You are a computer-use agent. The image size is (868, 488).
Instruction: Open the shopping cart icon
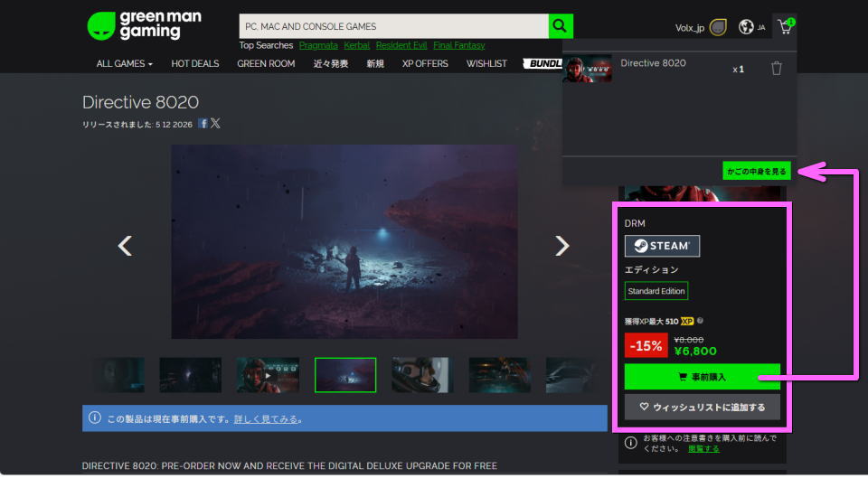pyautogui.click(x=785, y=27)
